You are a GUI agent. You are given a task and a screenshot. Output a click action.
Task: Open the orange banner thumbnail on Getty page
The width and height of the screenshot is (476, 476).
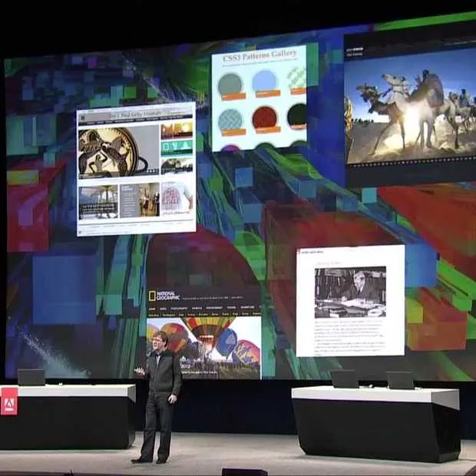pos(177,131)
